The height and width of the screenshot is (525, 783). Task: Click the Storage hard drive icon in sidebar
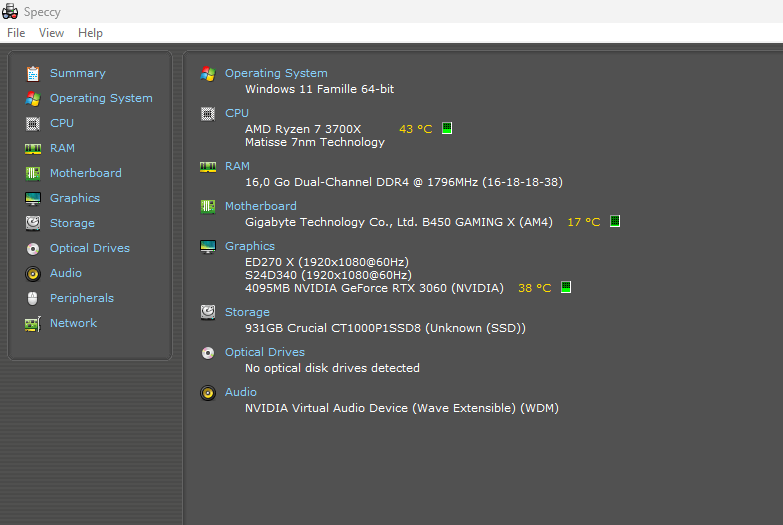coord(33,223)
